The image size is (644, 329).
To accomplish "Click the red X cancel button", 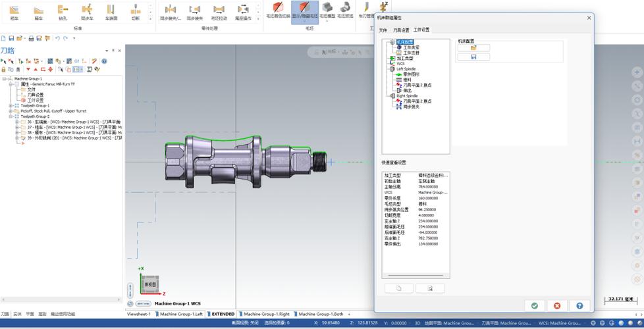I will pos(557,305).
